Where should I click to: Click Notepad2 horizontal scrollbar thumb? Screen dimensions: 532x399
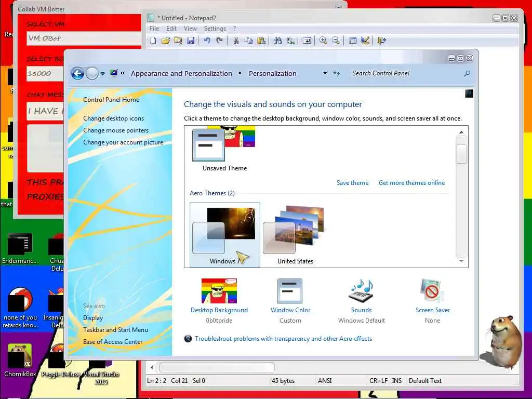(x=217, y=367)
